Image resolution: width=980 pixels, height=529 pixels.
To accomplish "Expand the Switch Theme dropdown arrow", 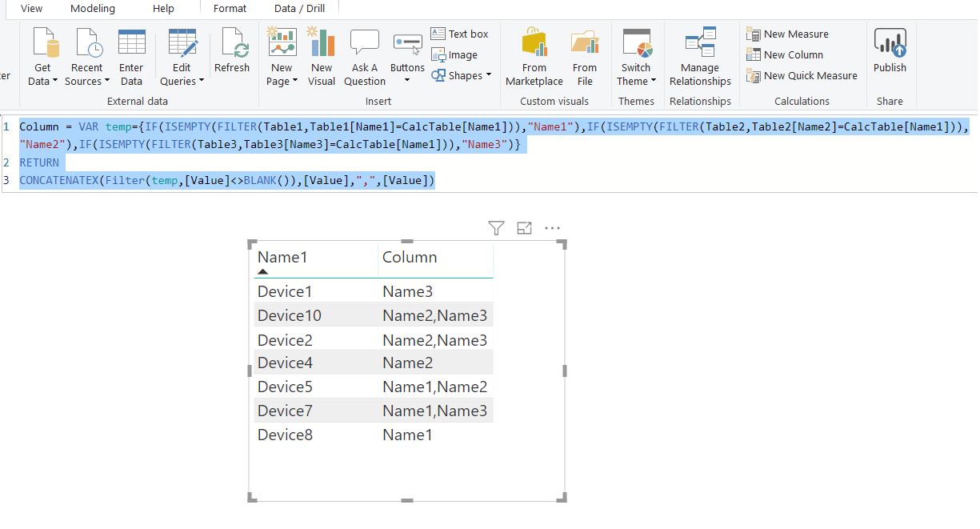I will tap(654, 82).
